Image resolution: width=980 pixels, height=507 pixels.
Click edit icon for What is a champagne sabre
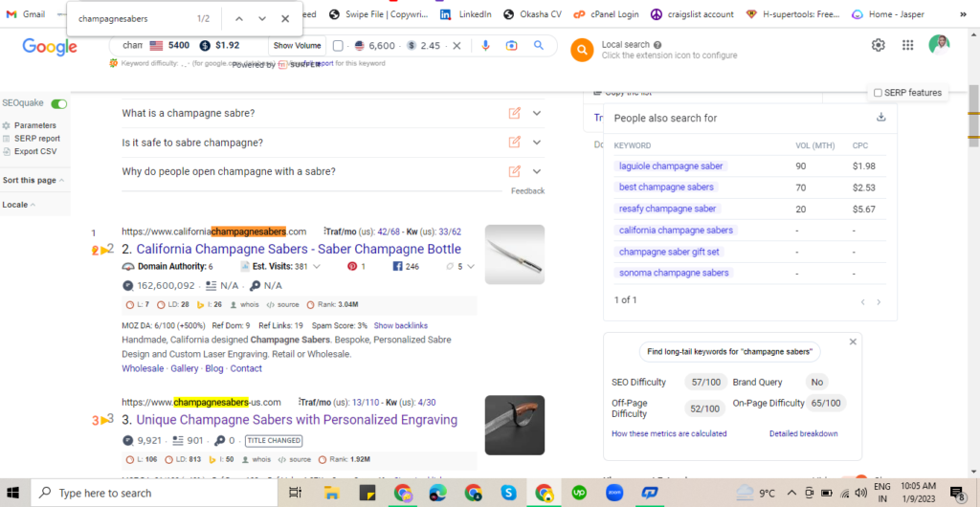pyautogui.click(x=514, y=113)
